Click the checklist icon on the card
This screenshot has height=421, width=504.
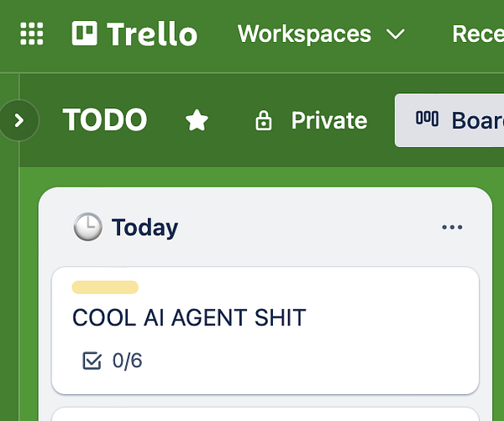(92, 360)
